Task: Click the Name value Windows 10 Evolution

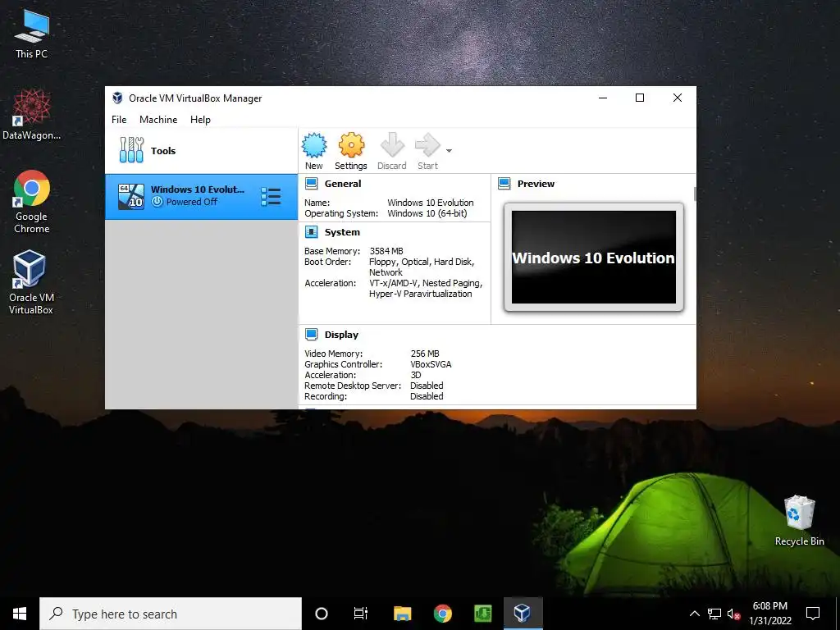Action: click(x=430, y=203)
